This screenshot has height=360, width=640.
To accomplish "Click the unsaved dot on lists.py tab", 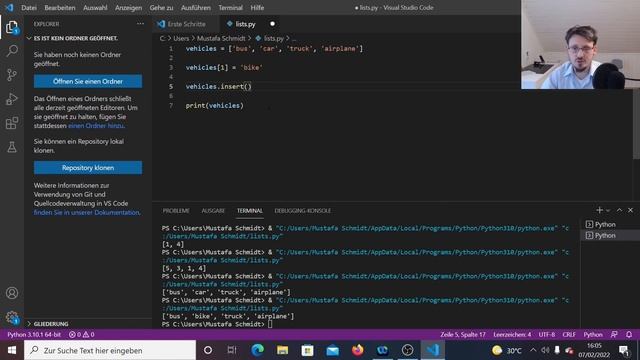I will coord(272,24).
